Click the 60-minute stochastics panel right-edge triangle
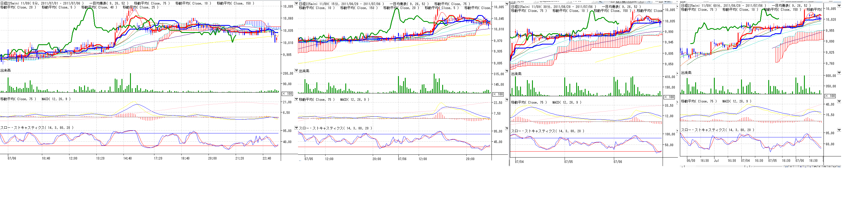This screenshot has height=218, width=868. (x=839, y=130)
